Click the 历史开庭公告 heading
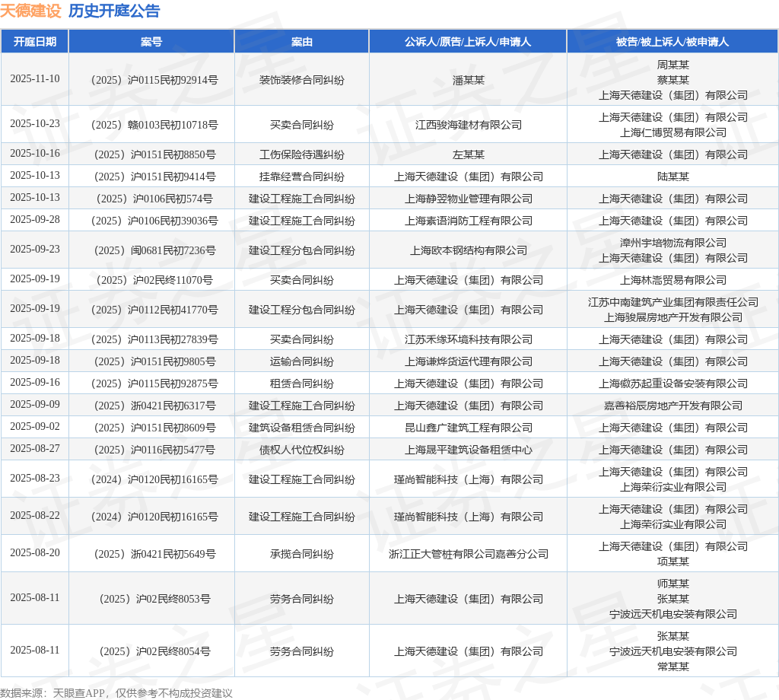The width and height of the screenshot is (779, 700). (x=114, y=11)
